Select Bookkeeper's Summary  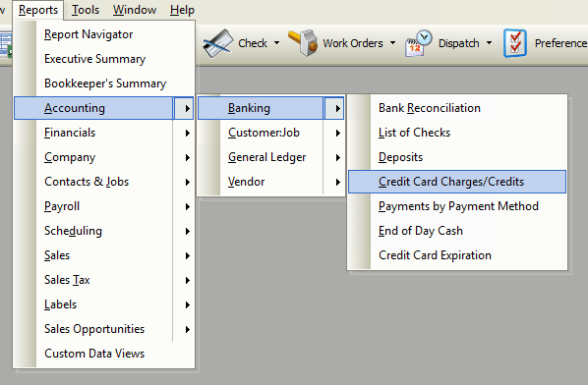105,83
